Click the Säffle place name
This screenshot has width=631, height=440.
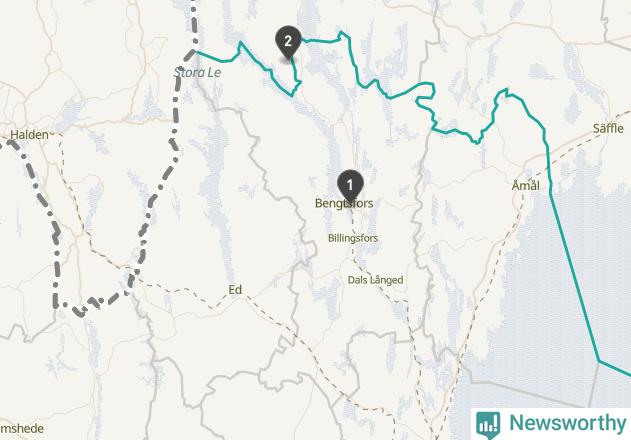[608, 128]
